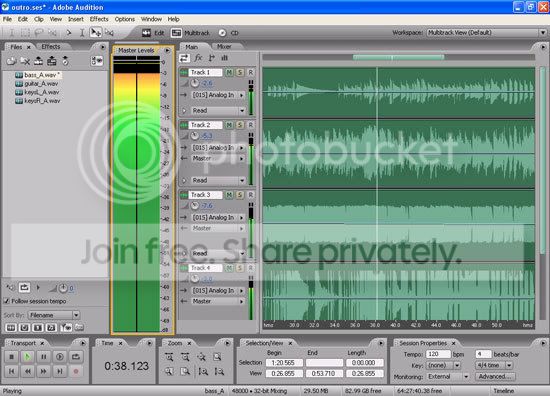This screenshot has height=396, width=550.
Task: Mute Track 3
Action: click(229, 195)
